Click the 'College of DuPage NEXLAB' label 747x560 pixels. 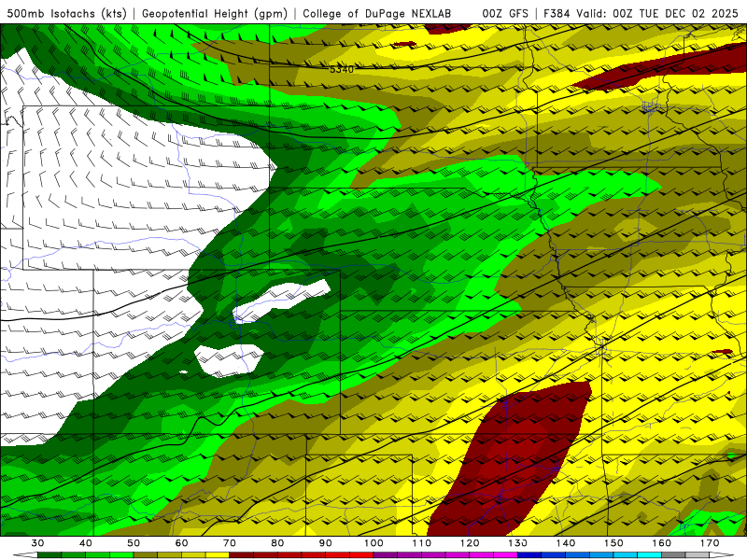377,13
